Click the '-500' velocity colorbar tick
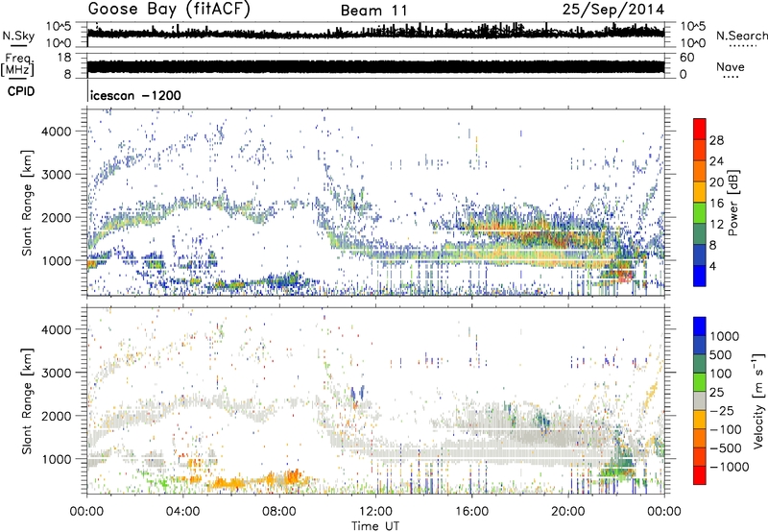The width and height of the screenshot is (768, 532). coord(726,447)
